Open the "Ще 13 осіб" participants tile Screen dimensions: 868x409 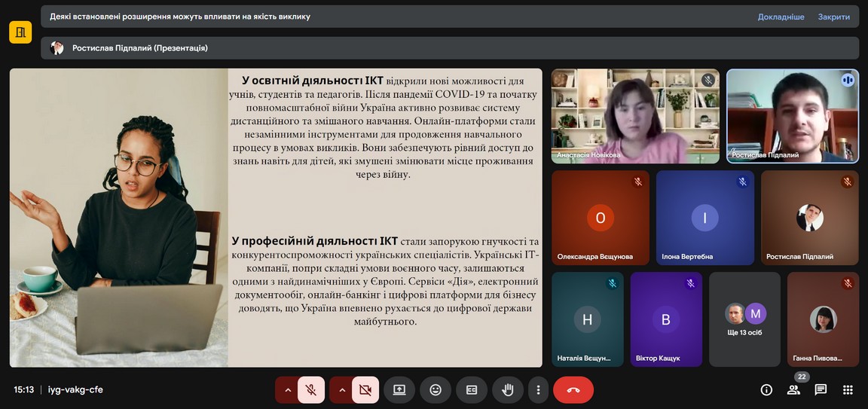click(x=744, y=319)
